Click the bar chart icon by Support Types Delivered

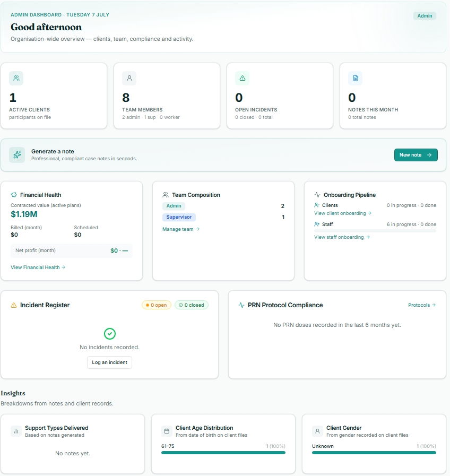click(16, 431)
